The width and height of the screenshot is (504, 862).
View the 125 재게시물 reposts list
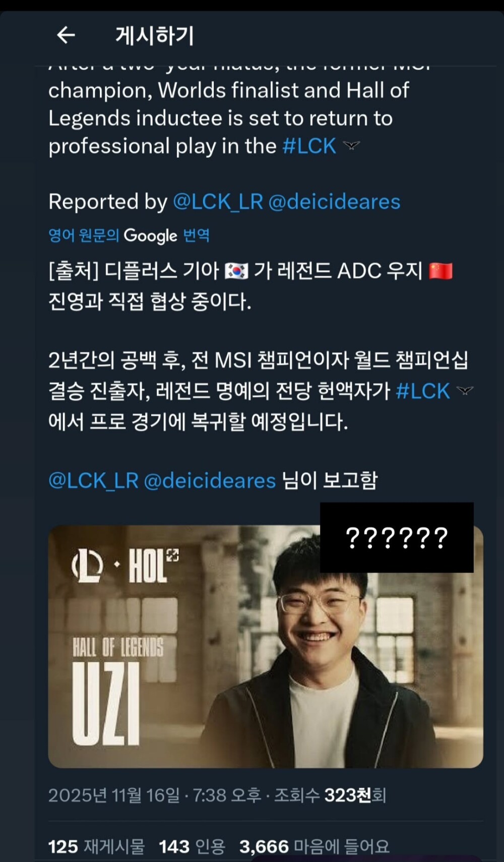[96, 846]
